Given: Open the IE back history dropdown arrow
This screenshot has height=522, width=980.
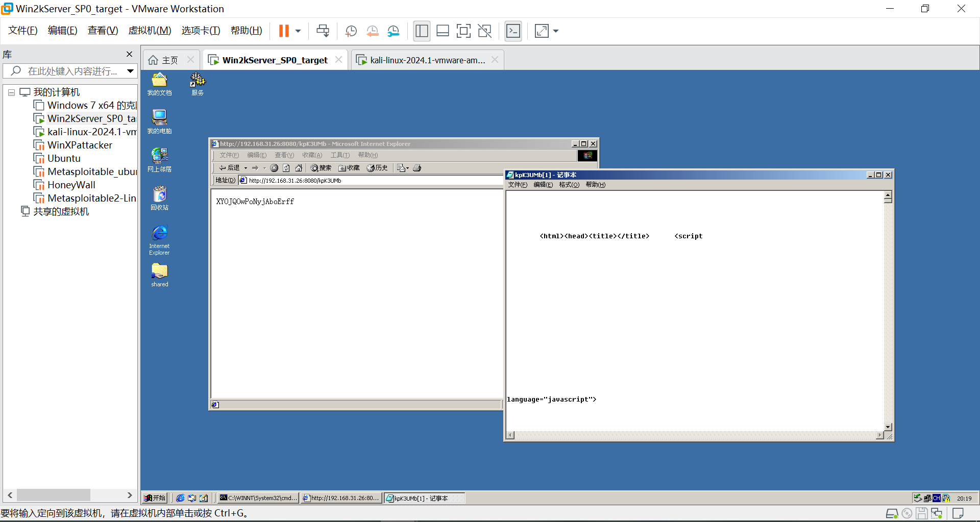Looking at the screenshot, I should [246, 168].
